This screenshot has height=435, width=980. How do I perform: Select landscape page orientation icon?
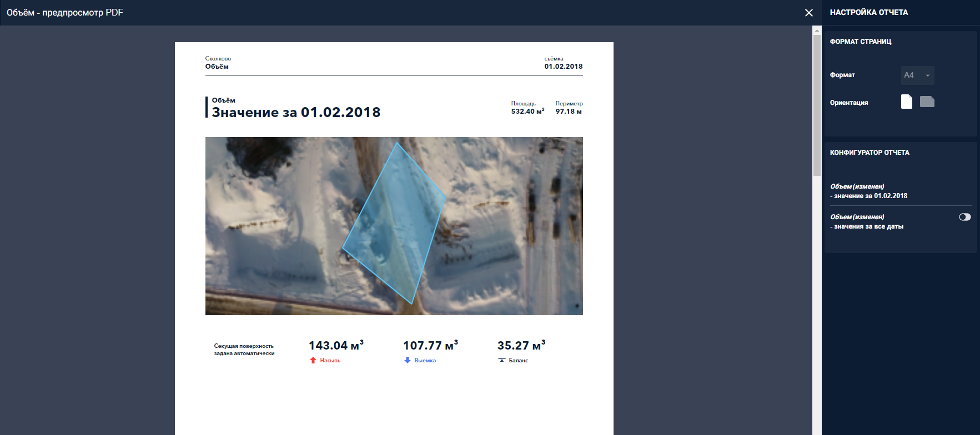pyautogui.click(x=927, y=102)
